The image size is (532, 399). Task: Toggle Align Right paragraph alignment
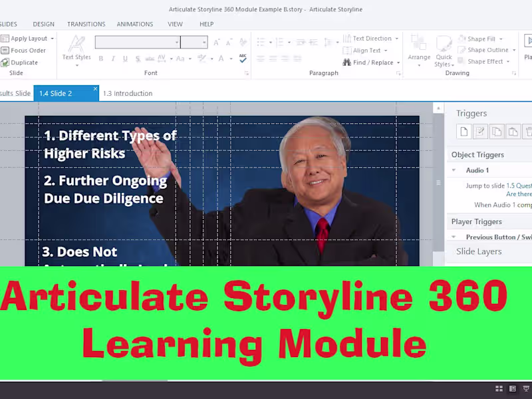point(285,59)
